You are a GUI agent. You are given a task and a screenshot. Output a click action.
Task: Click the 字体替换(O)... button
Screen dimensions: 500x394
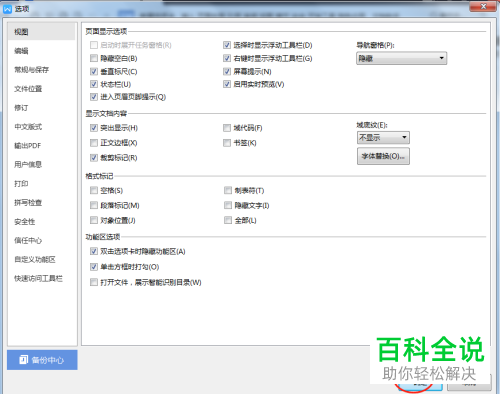click(x=383, y=156)
